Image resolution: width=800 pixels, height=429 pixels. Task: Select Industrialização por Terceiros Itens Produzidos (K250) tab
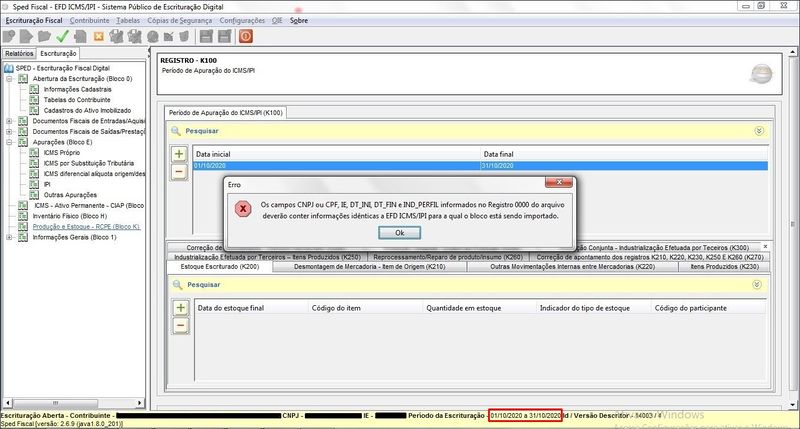click(267, 257)
